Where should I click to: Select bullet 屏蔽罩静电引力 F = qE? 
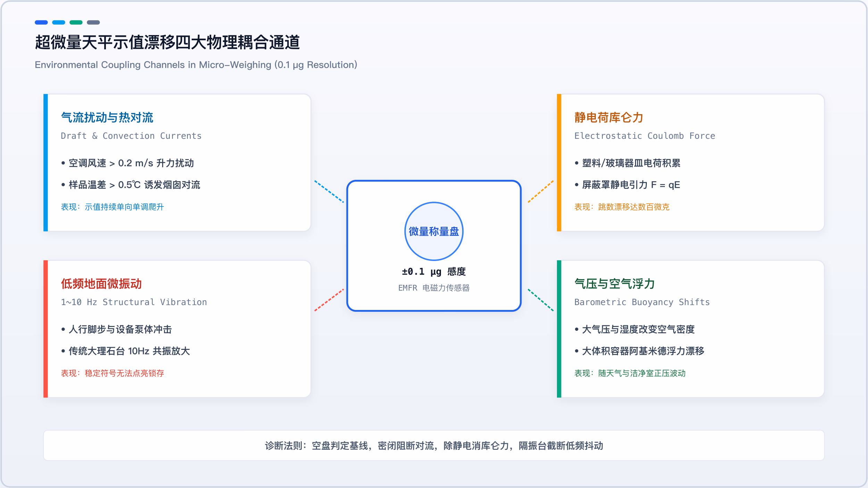point(627,185)
